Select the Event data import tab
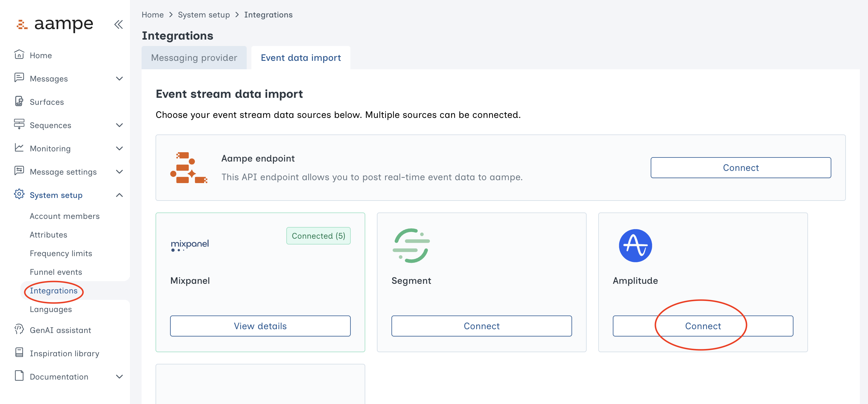Viewport: 868px width, 404px height. click(301, 58)
